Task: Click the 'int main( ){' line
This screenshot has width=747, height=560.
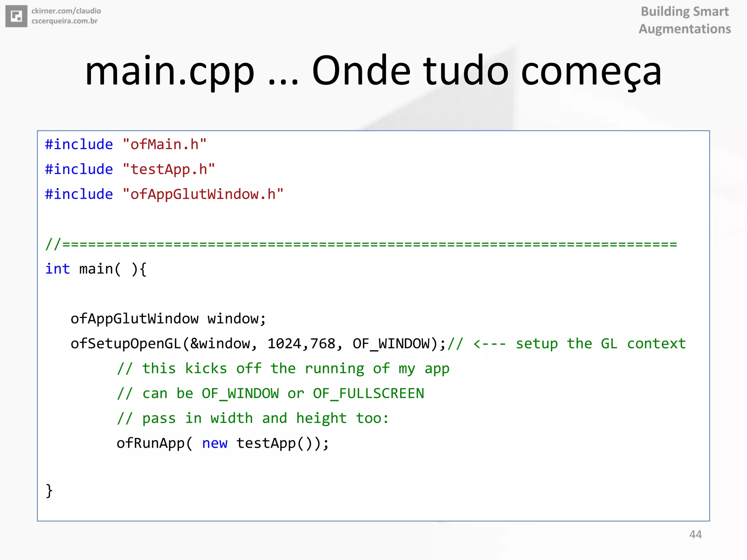Action: point(96,269)
